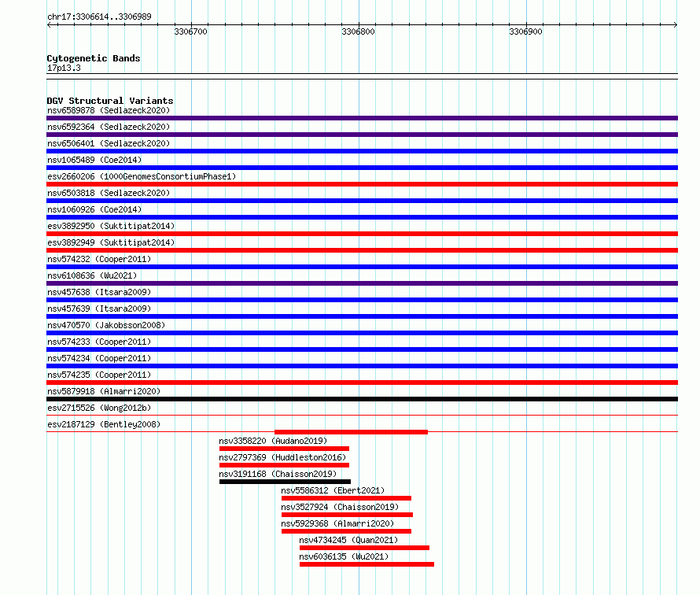Click the thin red line under esv2715526 (Wong2012b)
The height and width of the screenshot is (595, 700).
pos(362,416)
